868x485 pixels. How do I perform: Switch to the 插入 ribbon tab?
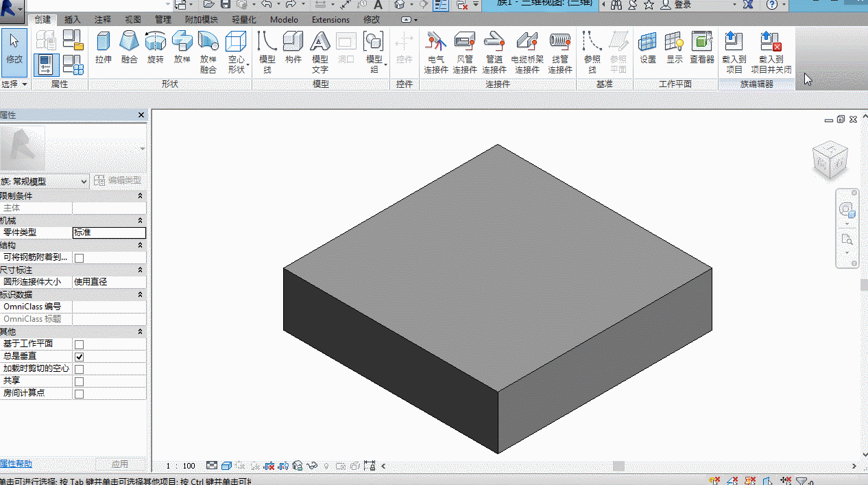(x=72, y=20)
